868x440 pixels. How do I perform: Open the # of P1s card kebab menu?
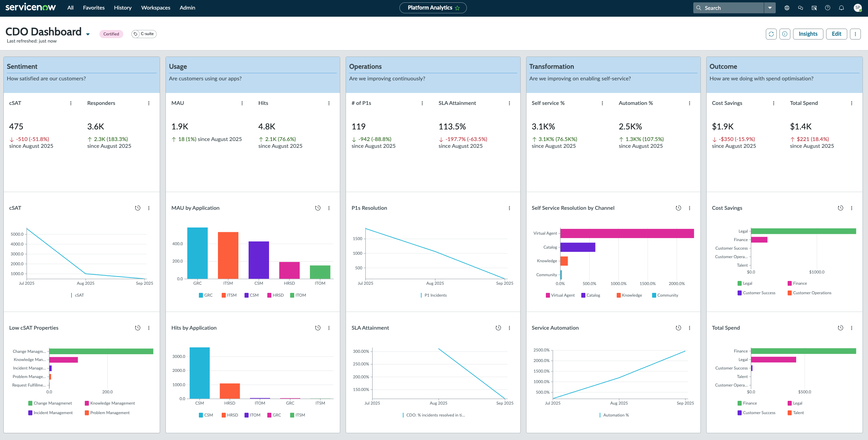click(x=422, y=103)
